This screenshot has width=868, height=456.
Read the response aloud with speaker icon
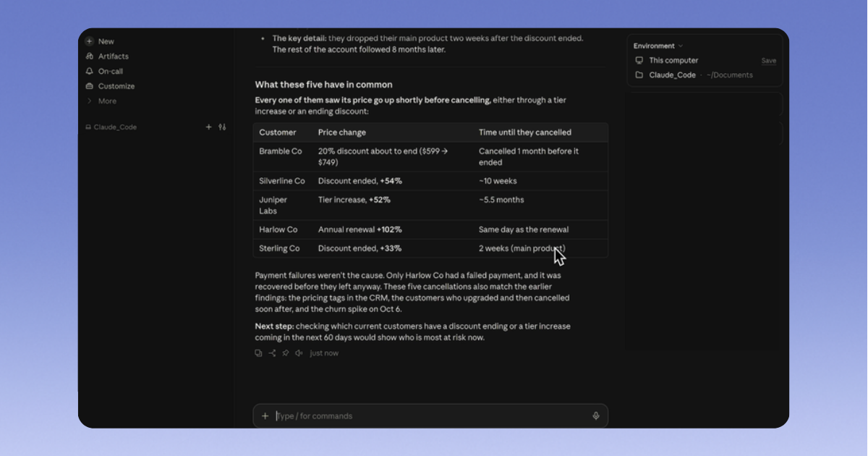tap(299, 353)
